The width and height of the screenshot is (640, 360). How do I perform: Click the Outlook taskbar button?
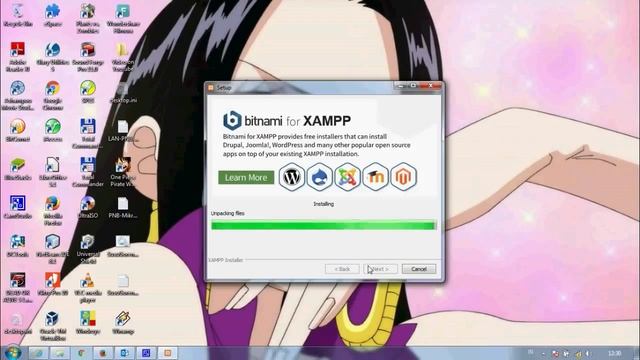[x=124, y=353]
